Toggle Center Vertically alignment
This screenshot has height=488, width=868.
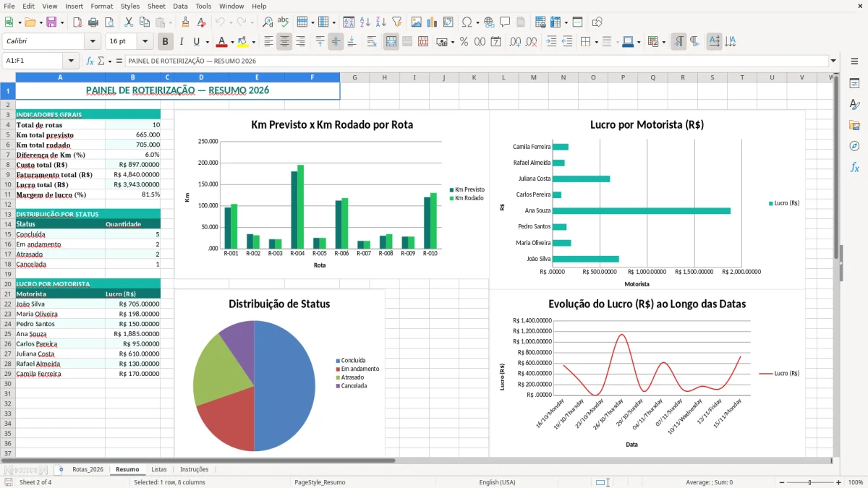[x=336, y=42]
